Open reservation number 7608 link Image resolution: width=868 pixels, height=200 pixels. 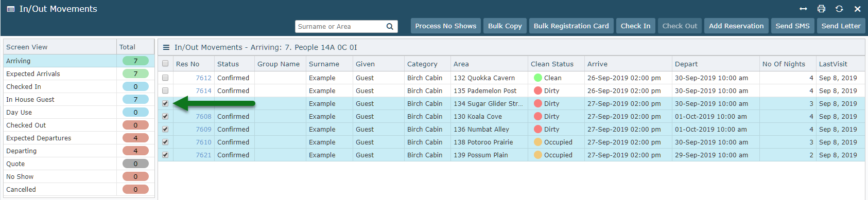(x=203, y=117)
